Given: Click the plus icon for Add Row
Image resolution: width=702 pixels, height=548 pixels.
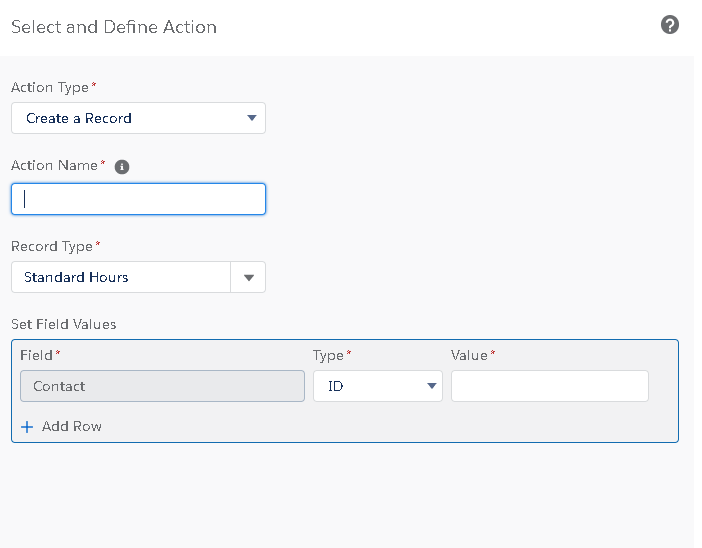Looking at the screenshot, I should tap(27, 427).
